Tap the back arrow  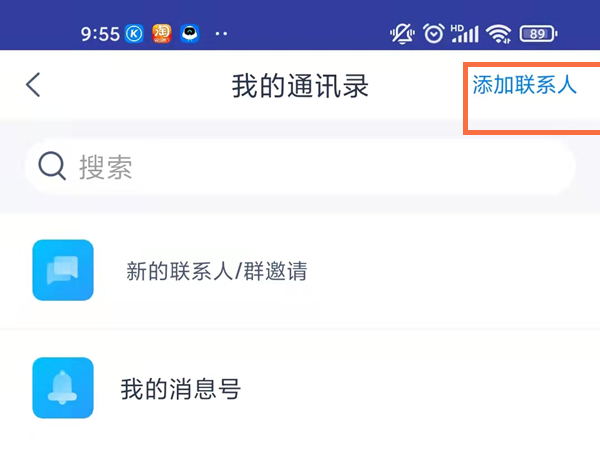pyautogui.click(x=33, y=85)
